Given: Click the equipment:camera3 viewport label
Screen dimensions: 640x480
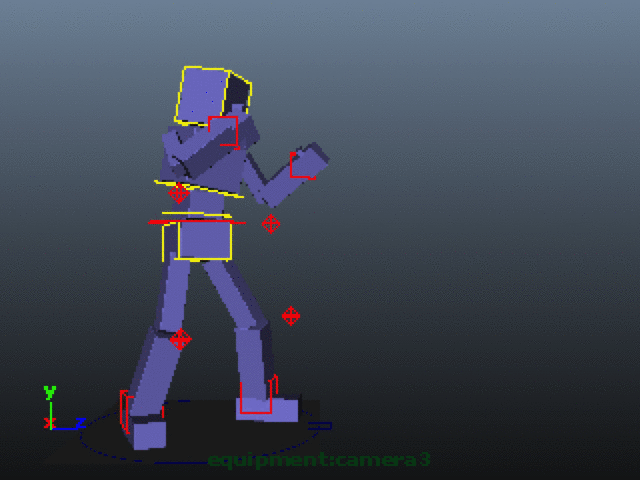Looking at the screenshot, I should (x=319, y=460).
